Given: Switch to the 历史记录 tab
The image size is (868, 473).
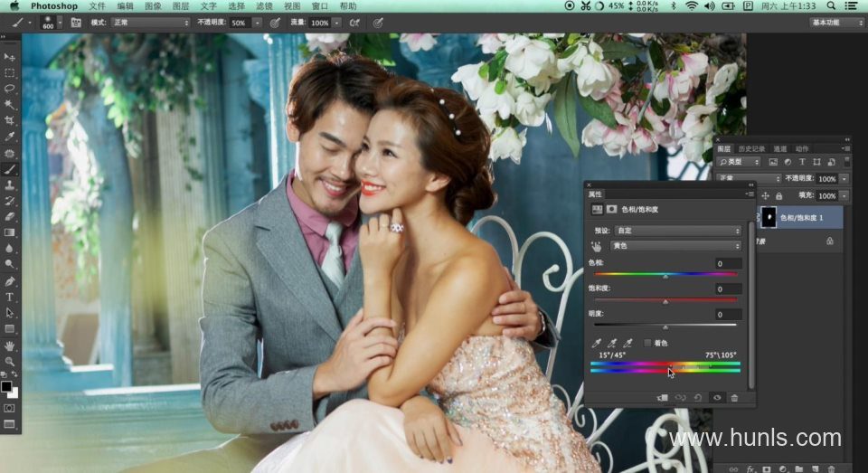Looking at the screenshot, I should (x=751, y=148).
